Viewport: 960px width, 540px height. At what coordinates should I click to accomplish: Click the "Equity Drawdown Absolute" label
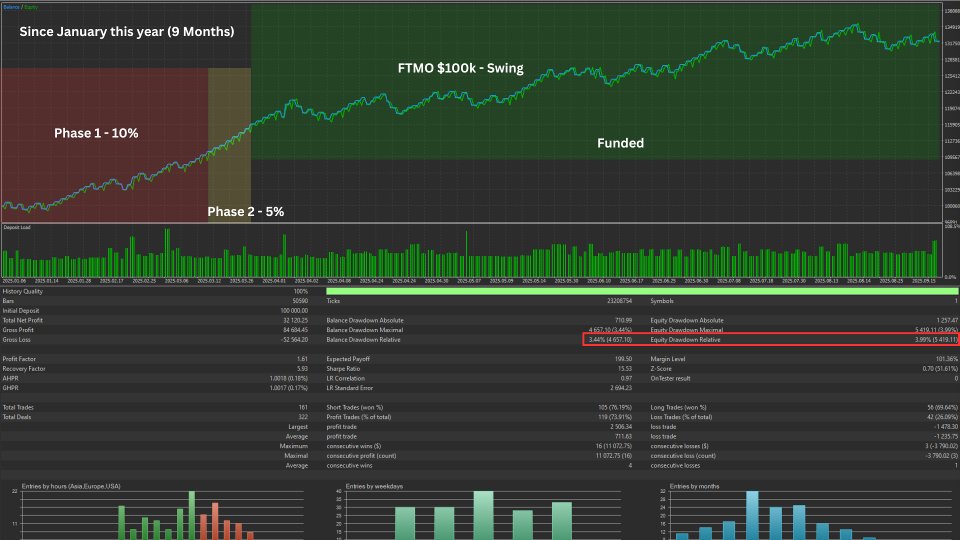687,321
